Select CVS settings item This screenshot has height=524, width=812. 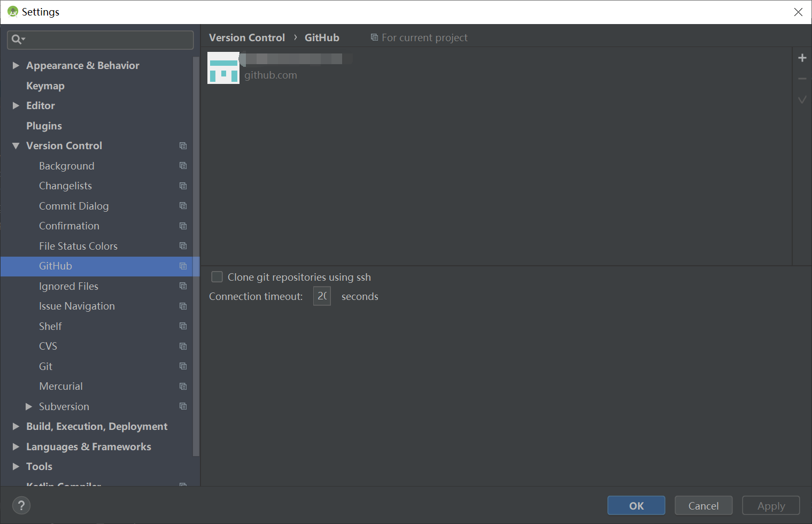click(48, 346)
